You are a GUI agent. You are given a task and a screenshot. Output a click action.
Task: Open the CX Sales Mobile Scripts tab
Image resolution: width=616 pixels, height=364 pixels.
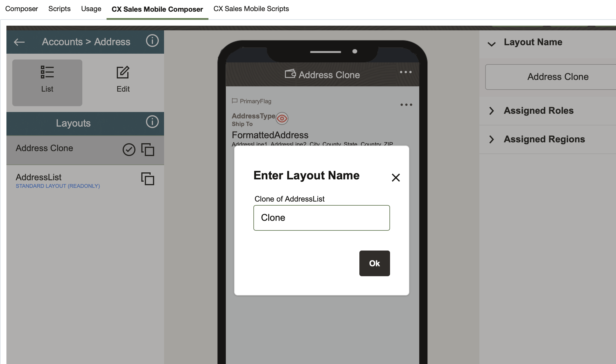tap(251, 9)
